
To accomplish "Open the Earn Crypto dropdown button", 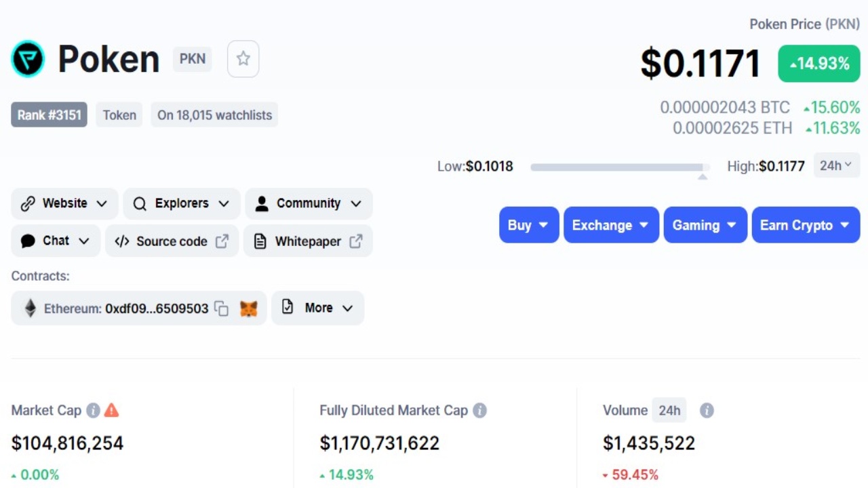I will (x=806, y=225).
